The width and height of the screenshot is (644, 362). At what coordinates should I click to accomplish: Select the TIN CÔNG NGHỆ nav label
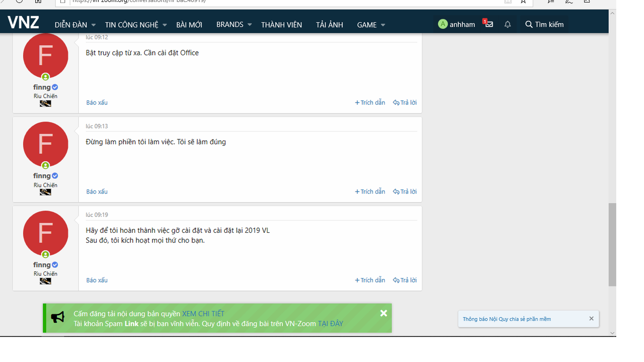pyautogui.click(x=132, y=25)
